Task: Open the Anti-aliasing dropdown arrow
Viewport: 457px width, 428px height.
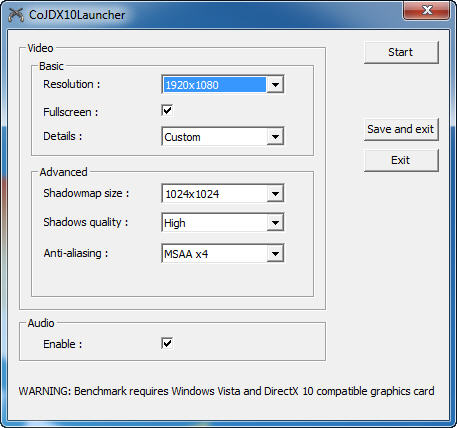Action: coord(275,253)
